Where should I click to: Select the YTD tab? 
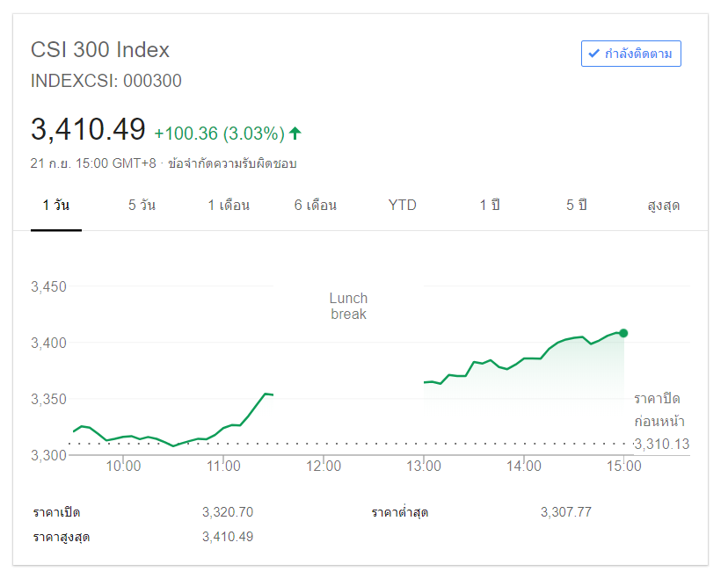click(403, 206)
